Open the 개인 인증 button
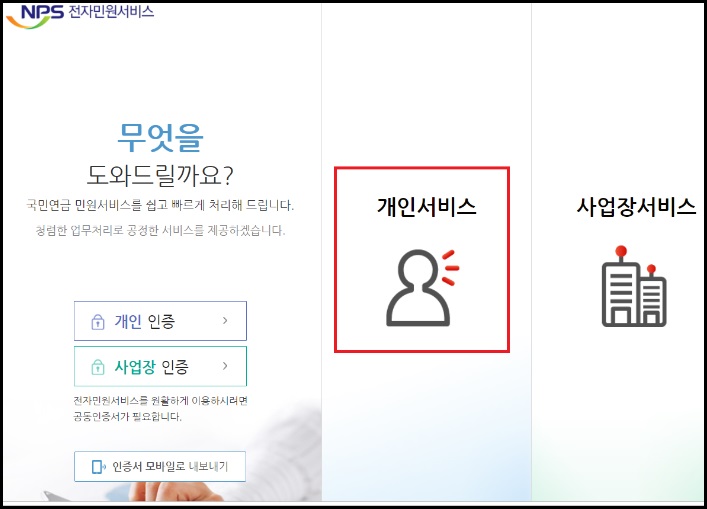The height and width of the screenshot is (509, 707). pyautogui.click(x=161, y=321)
